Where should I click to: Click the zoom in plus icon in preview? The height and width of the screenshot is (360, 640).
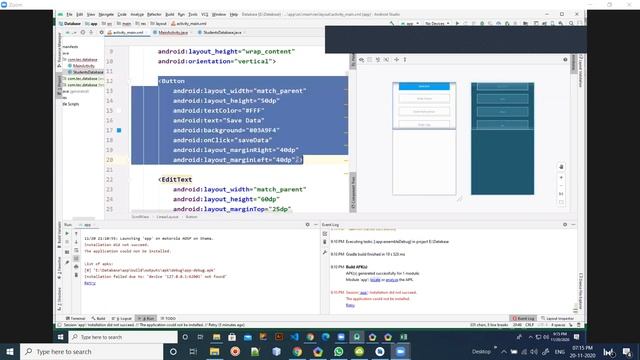pyautogui.click(x=561, y=178)
